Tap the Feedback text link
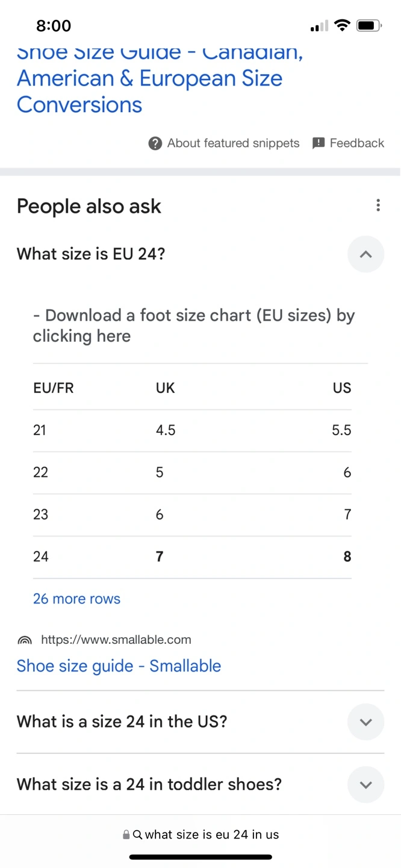401x868 pixels. point(356,143)
